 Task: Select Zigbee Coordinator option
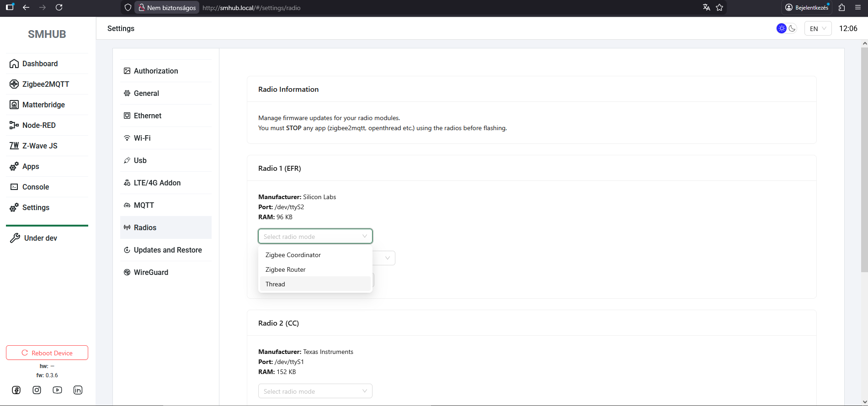[x=293, y=255]
